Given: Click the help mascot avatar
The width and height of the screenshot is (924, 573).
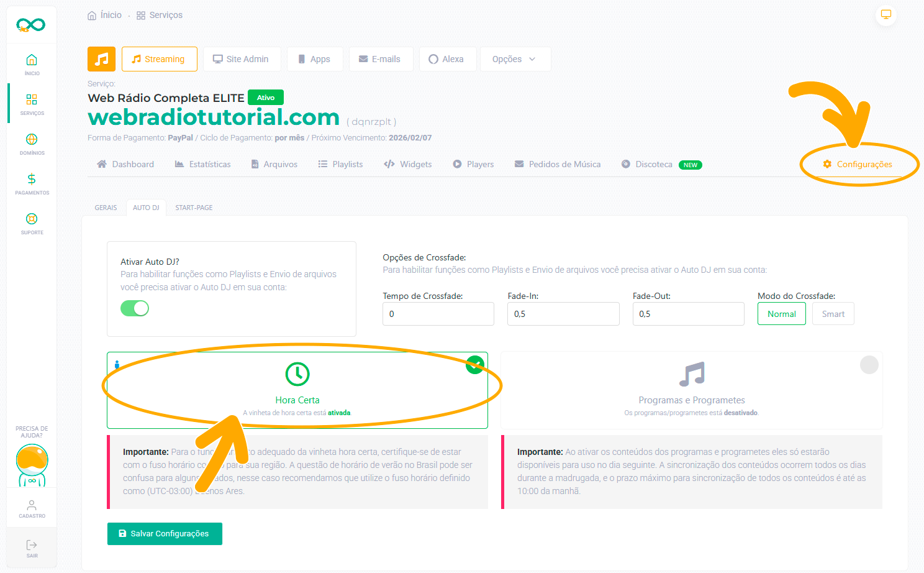Looking at the screenshot, I should click(x=32, y=464).
